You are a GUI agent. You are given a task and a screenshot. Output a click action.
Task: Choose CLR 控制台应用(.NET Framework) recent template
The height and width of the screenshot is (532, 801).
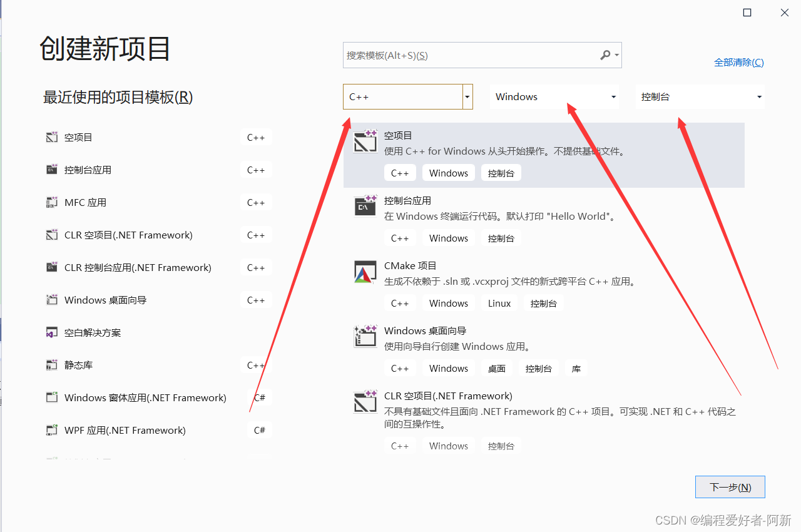[x=159, y=267]
